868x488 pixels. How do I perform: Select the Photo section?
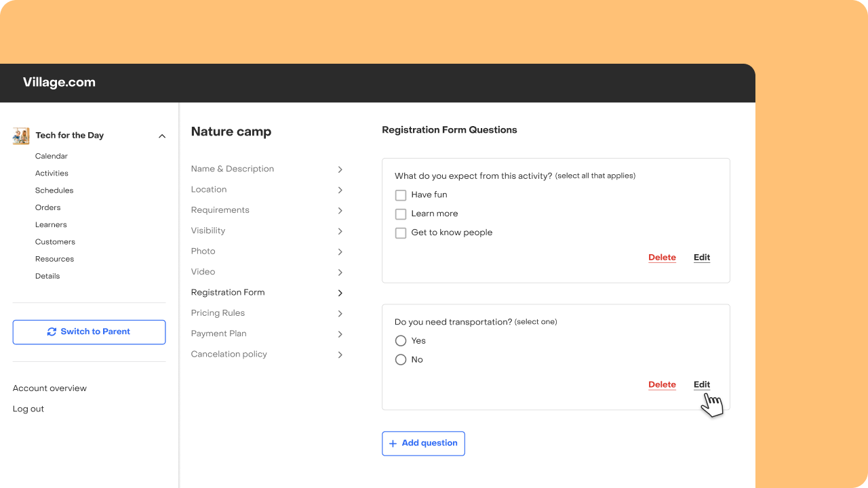[x=203, y=251]
